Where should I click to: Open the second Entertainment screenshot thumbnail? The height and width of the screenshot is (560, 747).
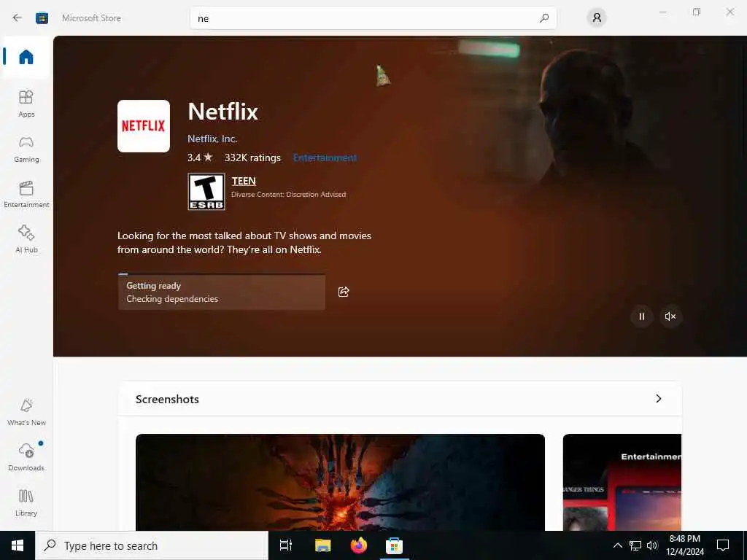pos(622,482)
